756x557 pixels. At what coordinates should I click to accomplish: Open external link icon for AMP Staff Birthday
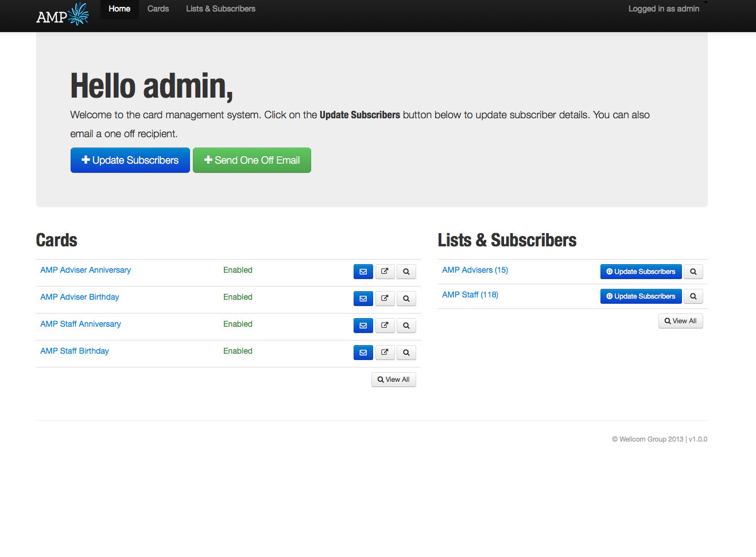tap(385, 353)
